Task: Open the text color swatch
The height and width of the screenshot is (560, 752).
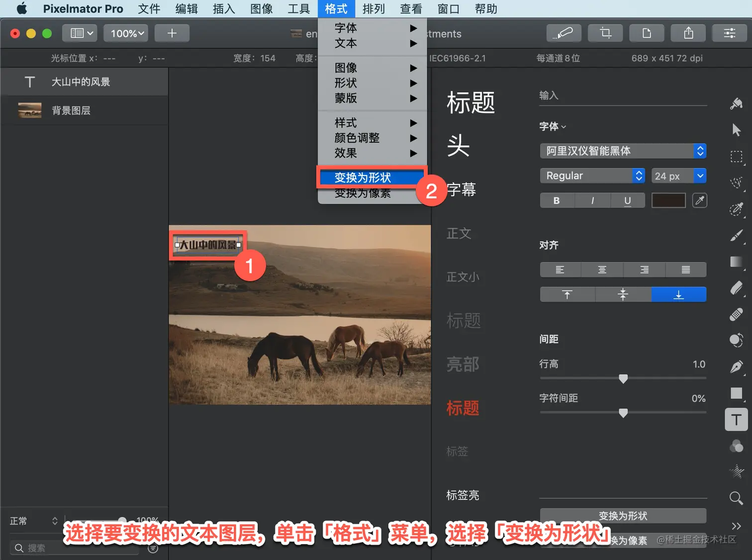Action: click(x=668, y=200)
